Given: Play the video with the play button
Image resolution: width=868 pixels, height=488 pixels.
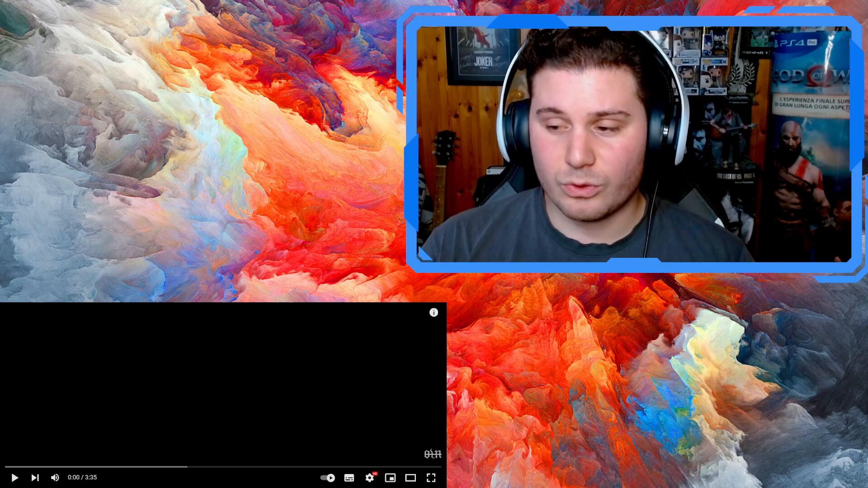Looking at the screenshot, I should pos(14,478).
